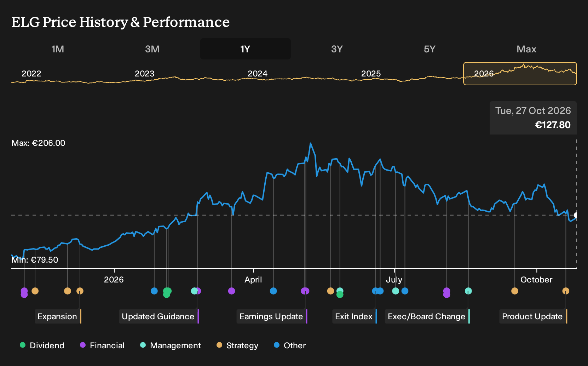
Task: Show the Max price history range
Action: point(526,49)
